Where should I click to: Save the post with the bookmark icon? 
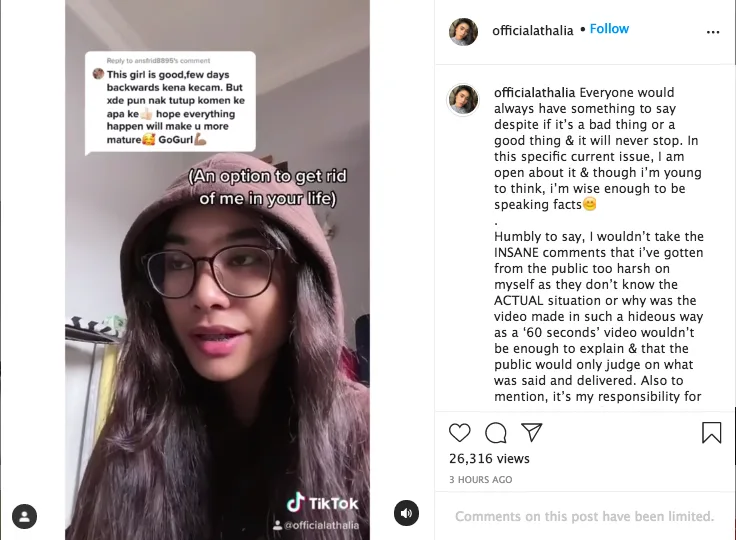[712, 432]
